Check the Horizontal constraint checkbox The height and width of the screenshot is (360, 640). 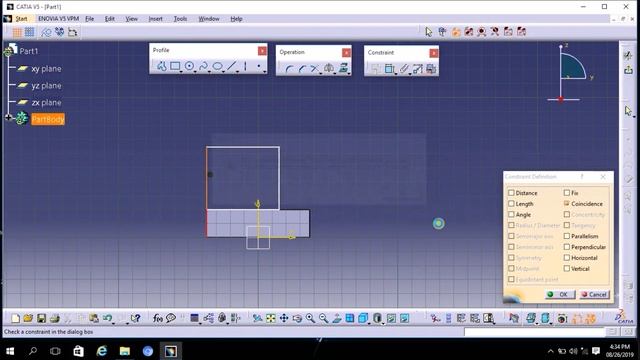[567, 258]
